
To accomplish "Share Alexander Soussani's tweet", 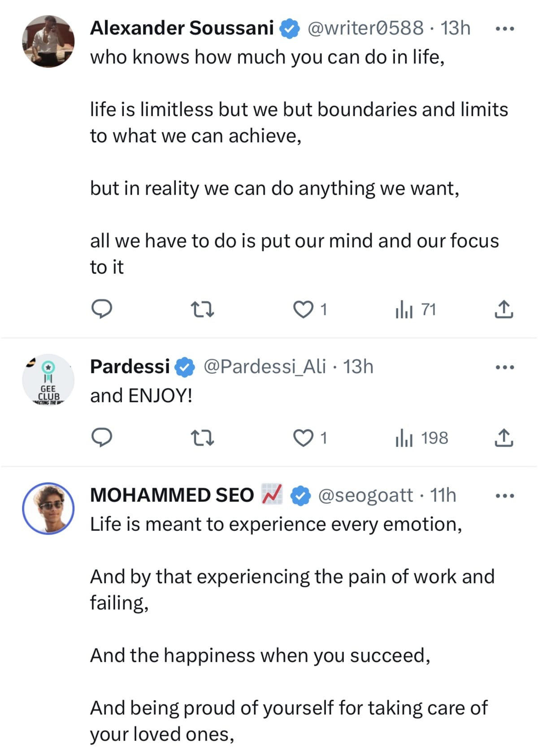I will point(503,309).
